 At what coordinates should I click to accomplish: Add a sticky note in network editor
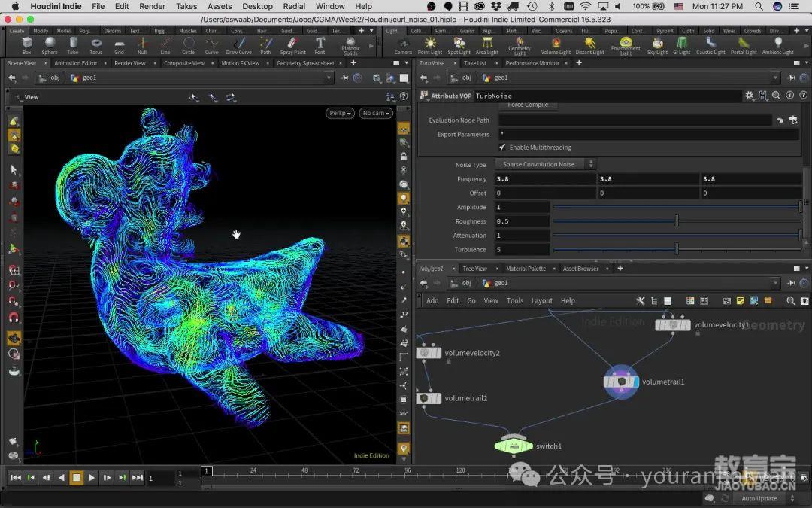[x=740, y=300]
